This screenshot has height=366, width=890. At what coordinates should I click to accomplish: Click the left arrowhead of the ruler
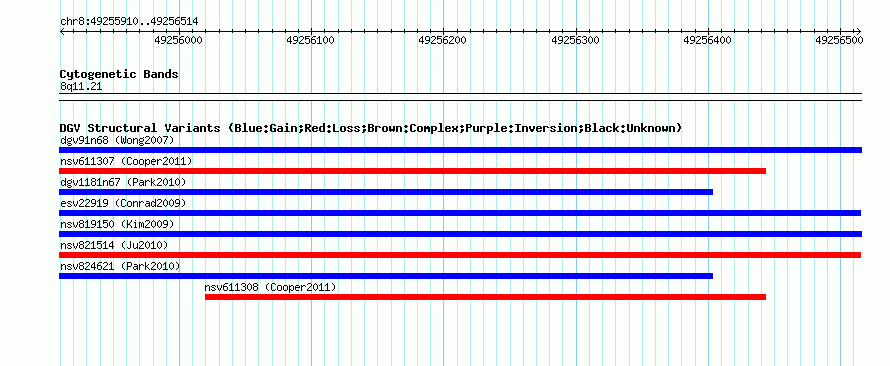click(62, 31)
